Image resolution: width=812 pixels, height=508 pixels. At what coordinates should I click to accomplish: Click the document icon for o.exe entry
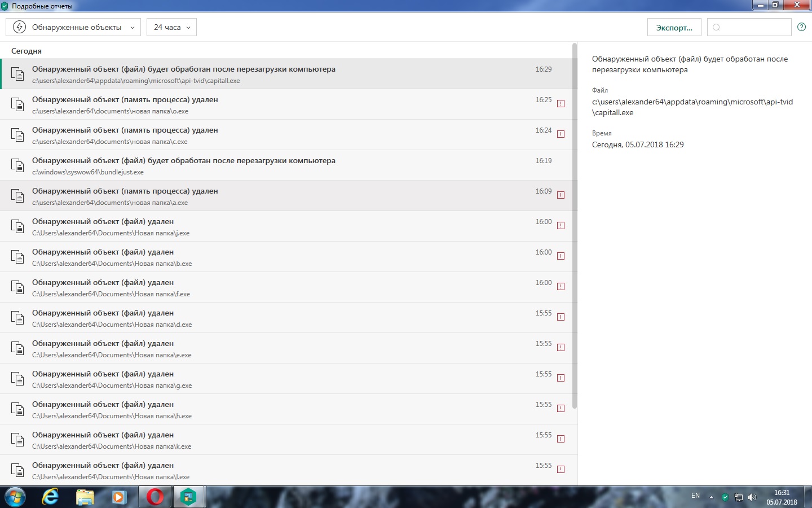pyautogui.click(x=17, y=104)
